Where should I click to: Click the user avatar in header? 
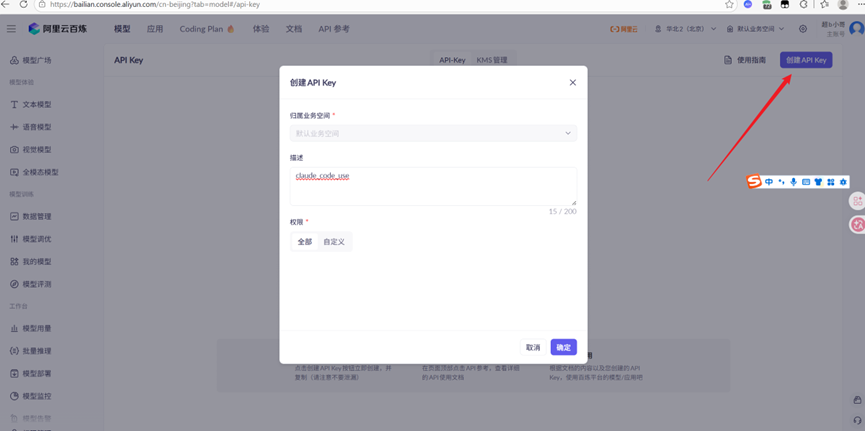coord(857,29)
